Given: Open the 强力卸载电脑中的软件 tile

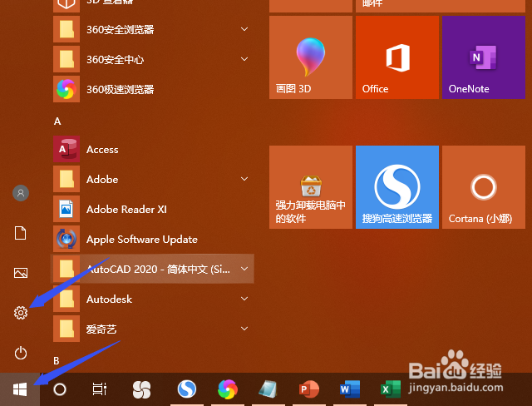Looking at the screenshot, I should 311,187.
